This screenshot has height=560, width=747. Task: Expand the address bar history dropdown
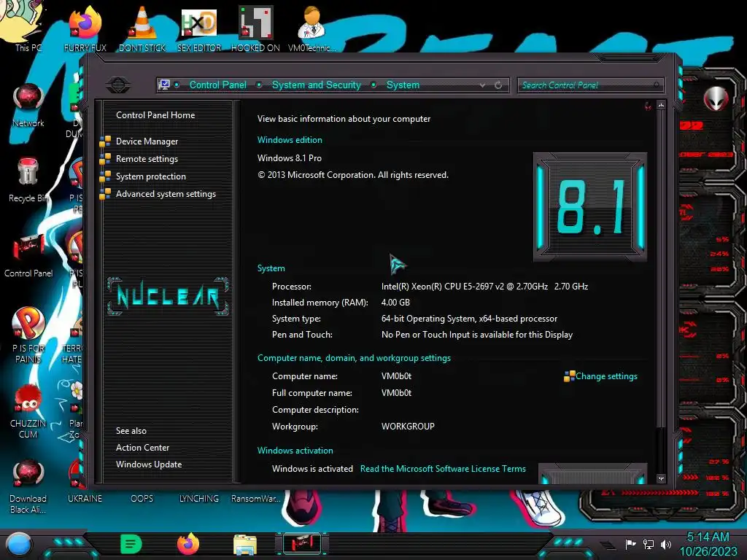coord(483,85)
